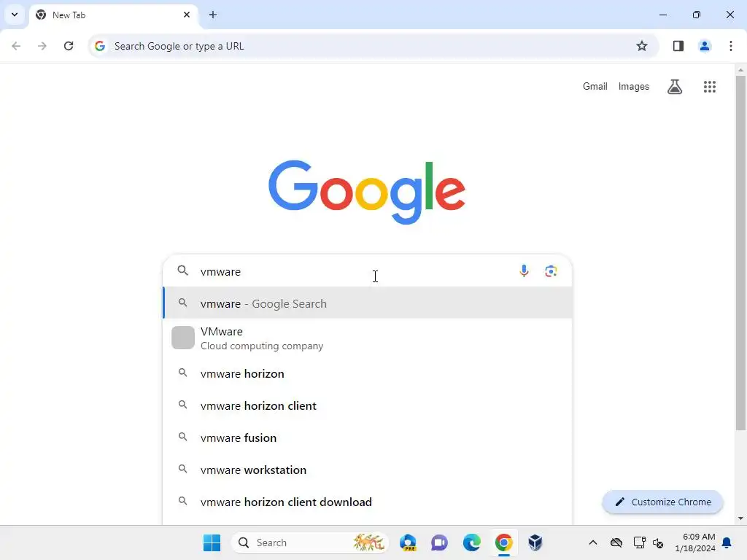Reload the current page
The height and width of the screenshot is (560, 747).
tap(69, 46)
